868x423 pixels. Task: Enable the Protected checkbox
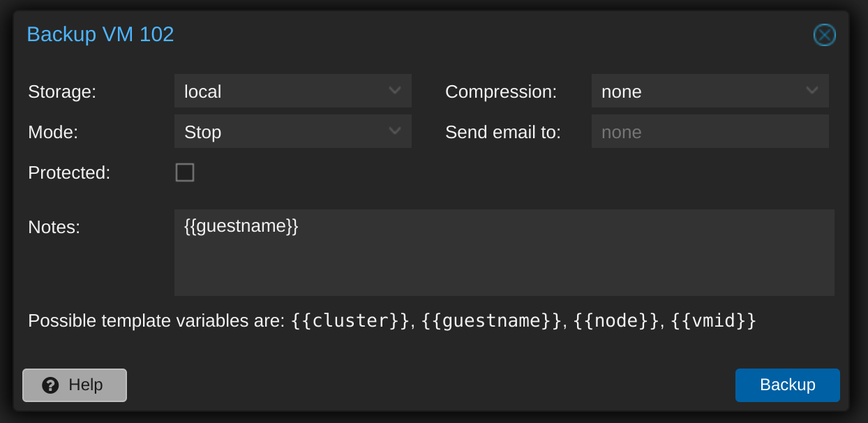(185, 172)
